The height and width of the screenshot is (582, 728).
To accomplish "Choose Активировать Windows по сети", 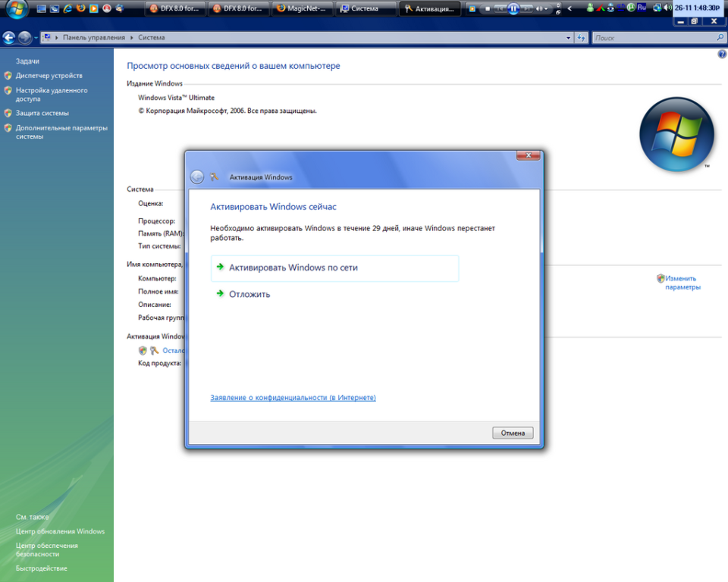I will [x=334, y=268].
